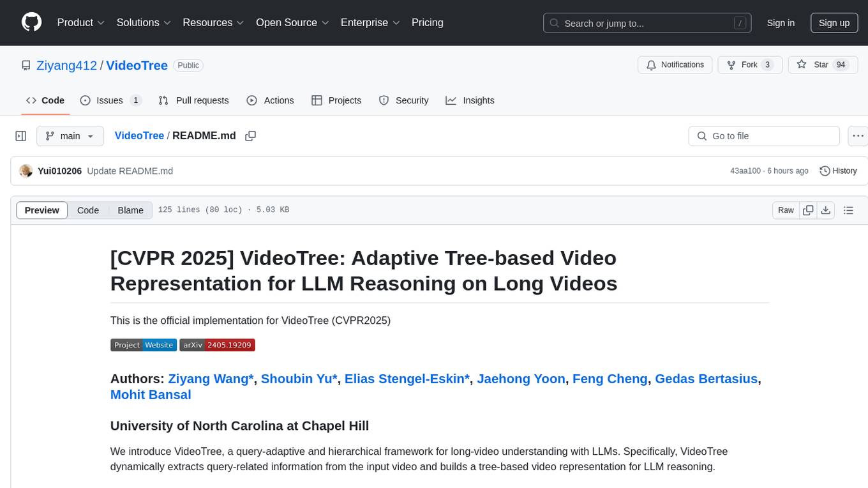Open the arXiv 2405.19209 badge
Image resolution: width=868 pixels, height=488 pixels.
pos(217,345)
